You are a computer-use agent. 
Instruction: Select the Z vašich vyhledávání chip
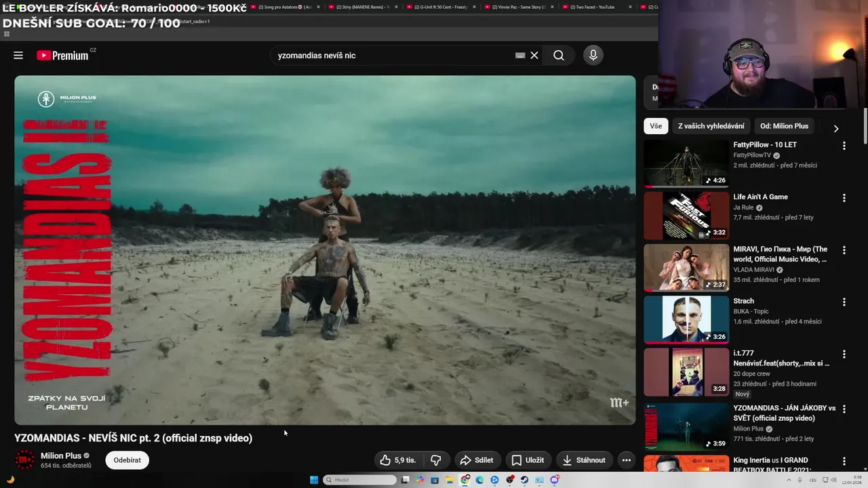click(x=711, y=126)
